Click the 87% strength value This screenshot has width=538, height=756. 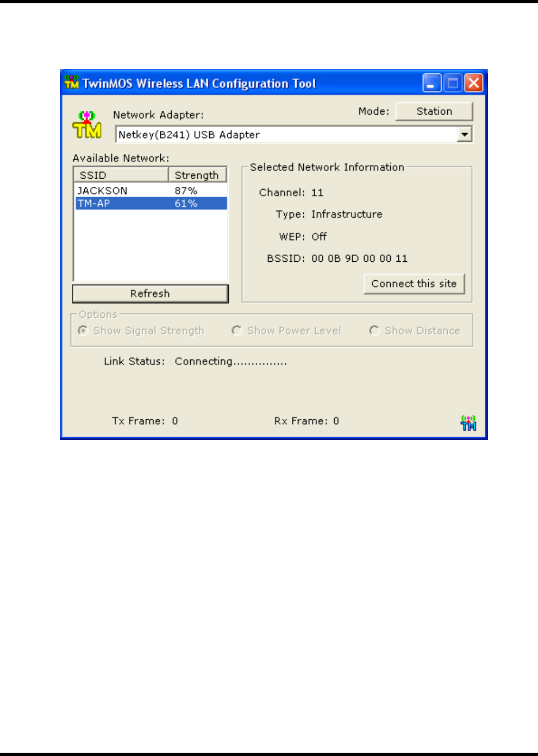coord(186,191)
